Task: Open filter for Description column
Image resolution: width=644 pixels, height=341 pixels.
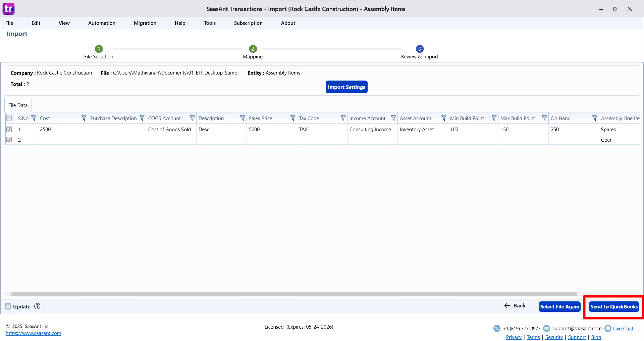Action: point(243,118)
